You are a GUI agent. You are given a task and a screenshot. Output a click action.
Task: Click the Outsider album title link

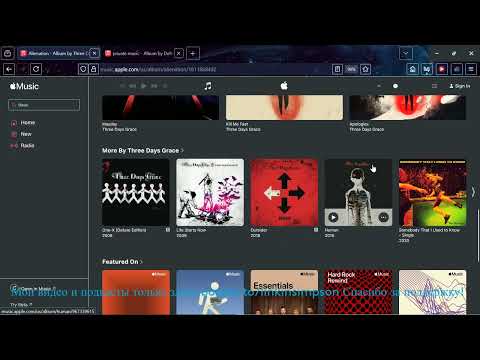tap(259, 230)
